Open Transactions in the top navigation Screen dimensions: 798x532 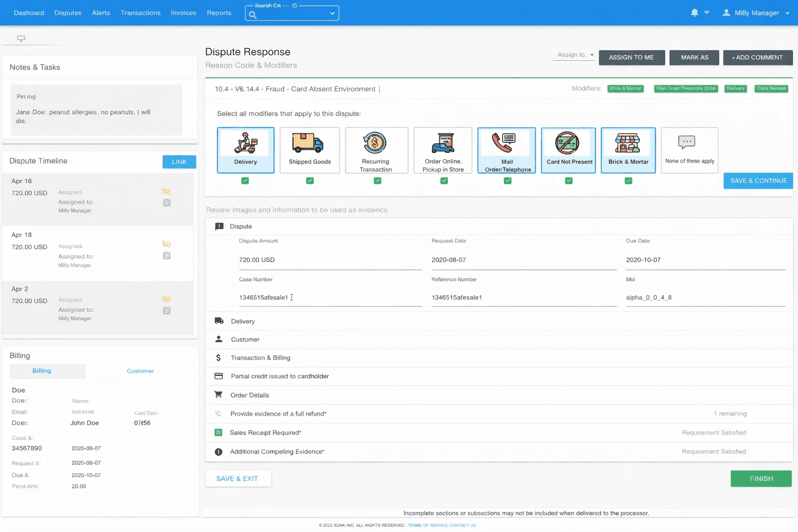coord(141,13)
